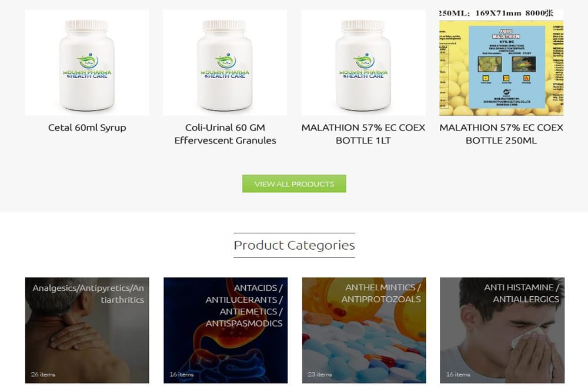Click the Product Categories heading
The width and height of the screenshot is (588, 392).
[295, 245]
